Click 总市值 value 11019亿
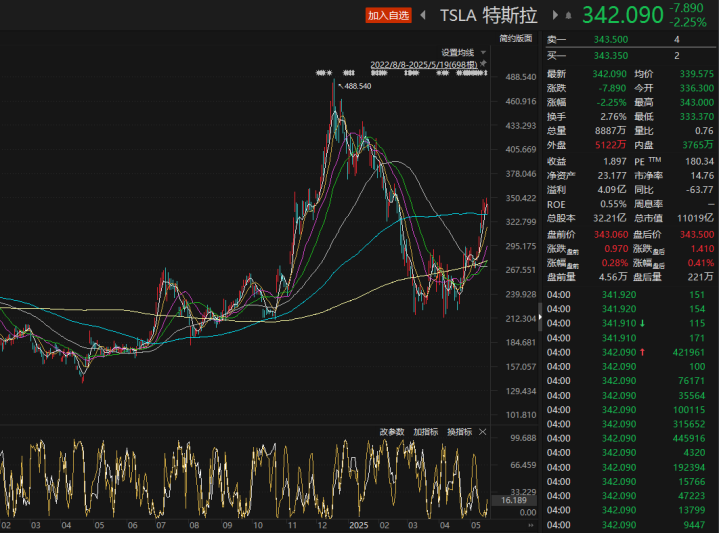Image resolution: width=719 pixels, height=533 pixels. click(x=695, y=218)
